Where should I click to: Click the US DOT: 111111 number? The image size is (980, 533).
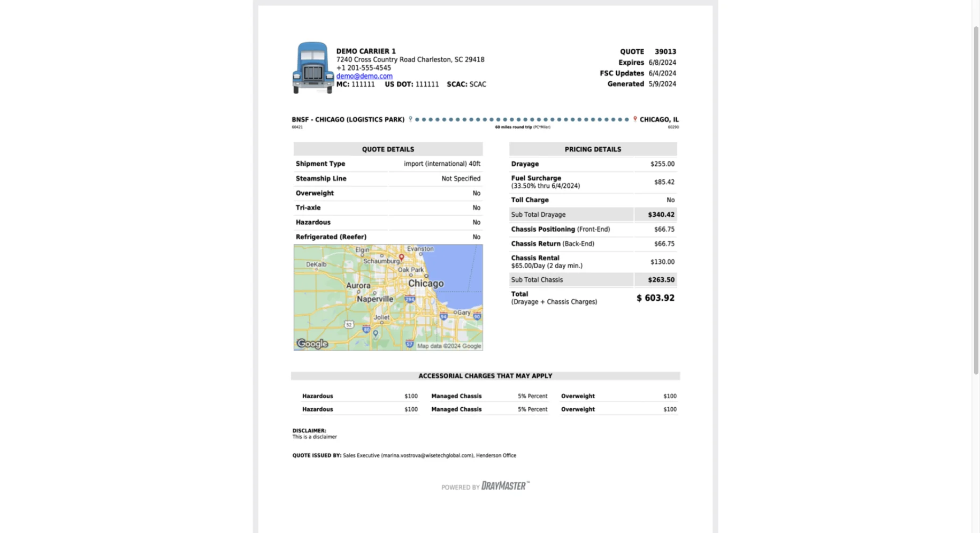tap(411, 84)
